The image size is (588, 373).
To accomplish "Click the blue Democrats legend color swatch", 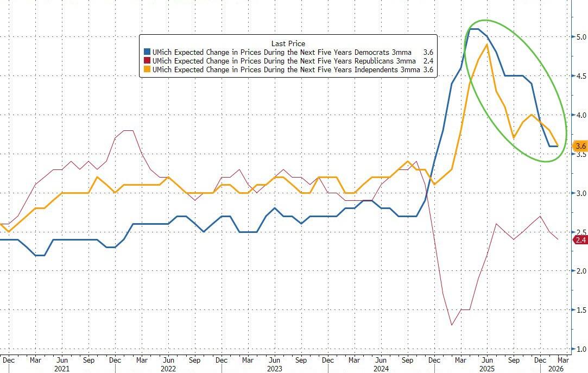I will pyautogui.click(x=147, y=53).
